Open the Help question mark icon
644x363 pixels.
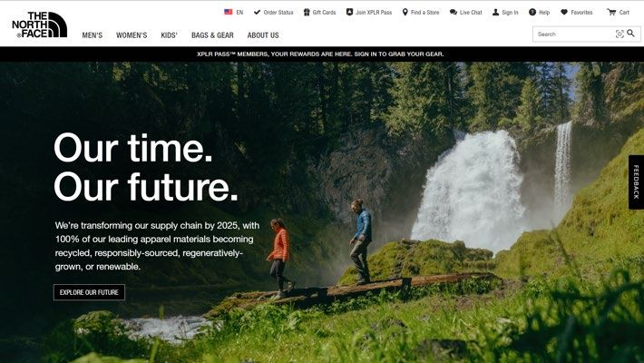point(532,13)
